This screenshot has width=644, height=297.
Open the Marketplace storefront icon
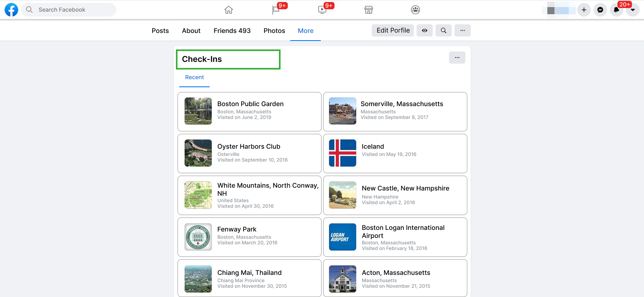pyautogui.click(x=369, y=10)
